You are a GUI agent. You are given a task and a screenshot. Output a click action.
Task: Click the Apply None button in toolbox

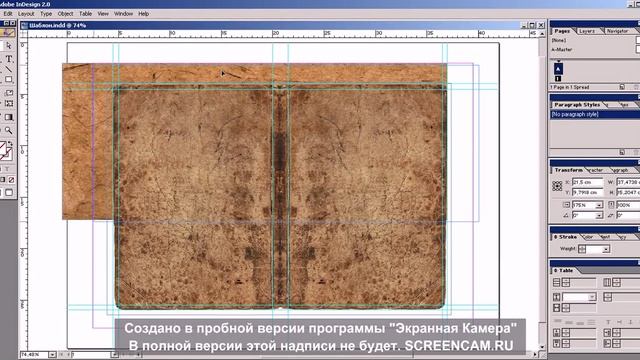pyautogui.click(x=11, y=180)
